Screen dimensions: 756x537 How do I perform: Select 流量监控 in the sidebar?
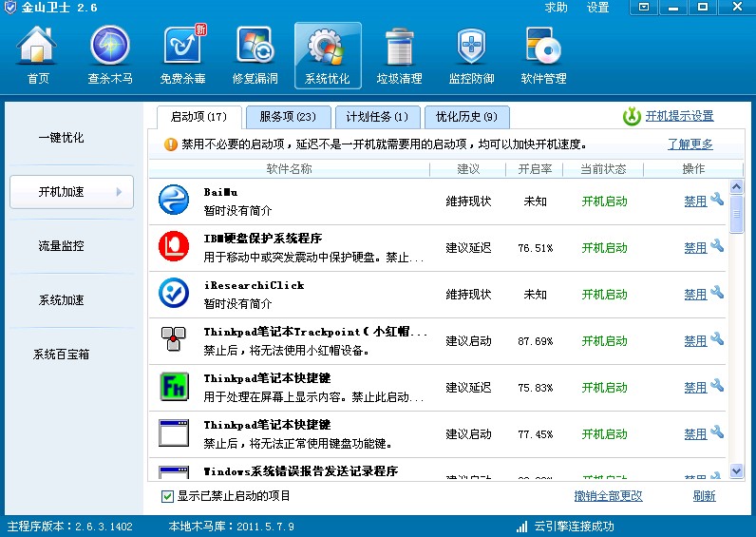click(61, 246)
